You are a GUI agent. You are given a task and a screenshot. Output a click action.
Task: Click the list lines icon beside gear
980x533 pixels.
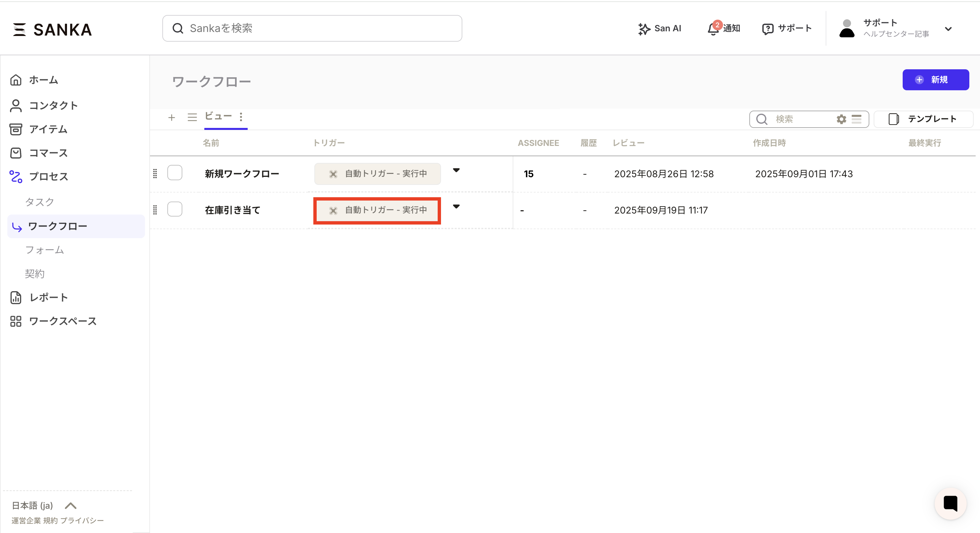tap(856, 119)
